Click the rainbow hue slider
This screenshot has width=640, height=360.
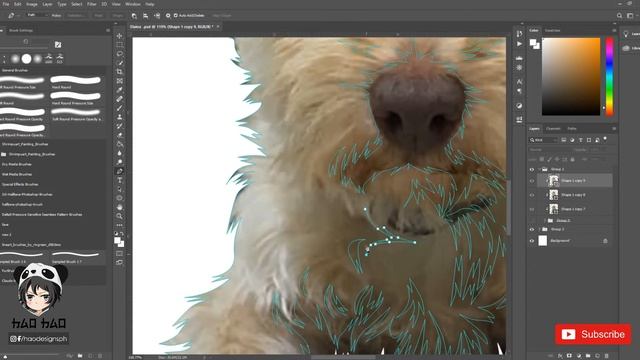coord(609,76)
